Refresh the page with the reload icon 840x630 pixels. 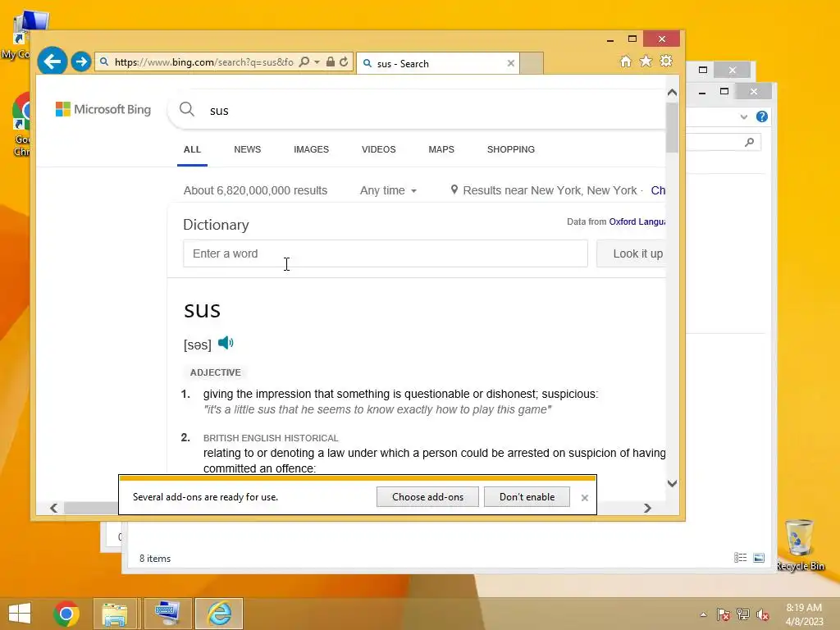coord(344,62)
